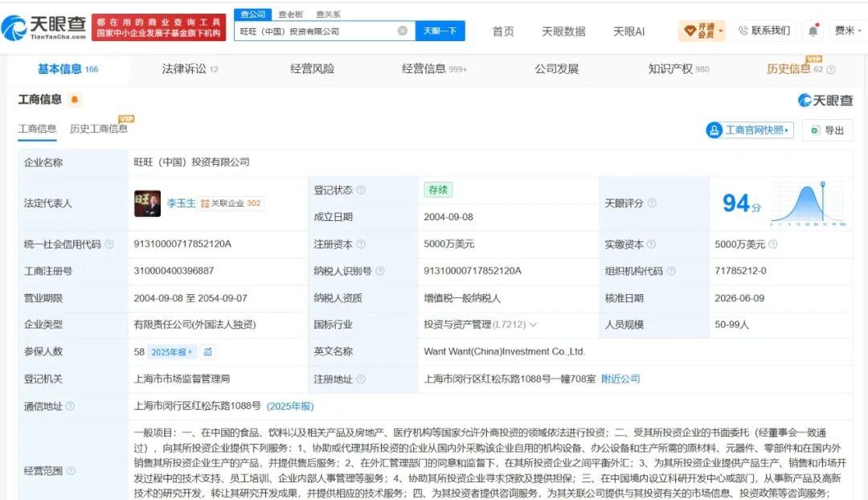Click approval date 2026-06-09
Viewport: 868px width, 500px height.
[739, 298]
